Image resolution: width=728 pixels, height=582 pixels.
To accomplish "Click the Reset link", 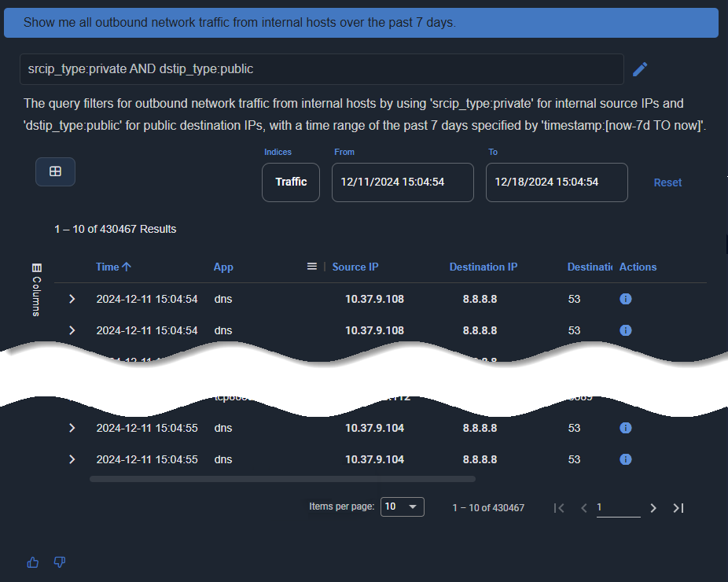I will click(667, 182).
